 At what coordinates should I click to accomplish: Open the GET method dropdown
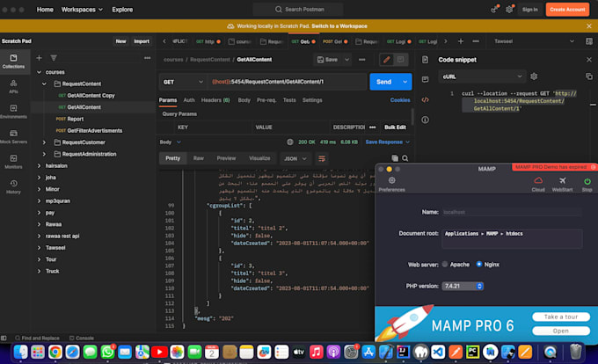[183, 82]
